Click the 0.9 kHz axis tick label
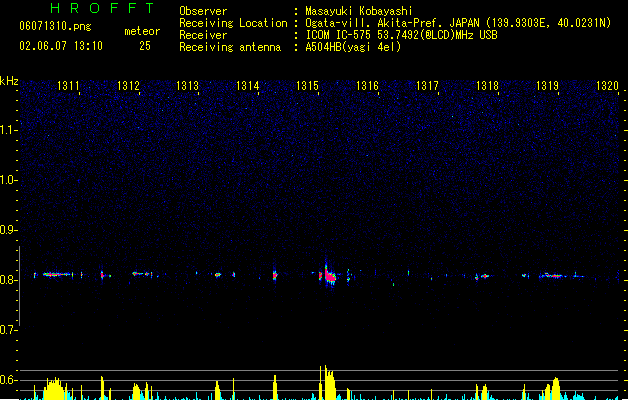This screenshot has width=629, height=400. [x=8, y=230]
